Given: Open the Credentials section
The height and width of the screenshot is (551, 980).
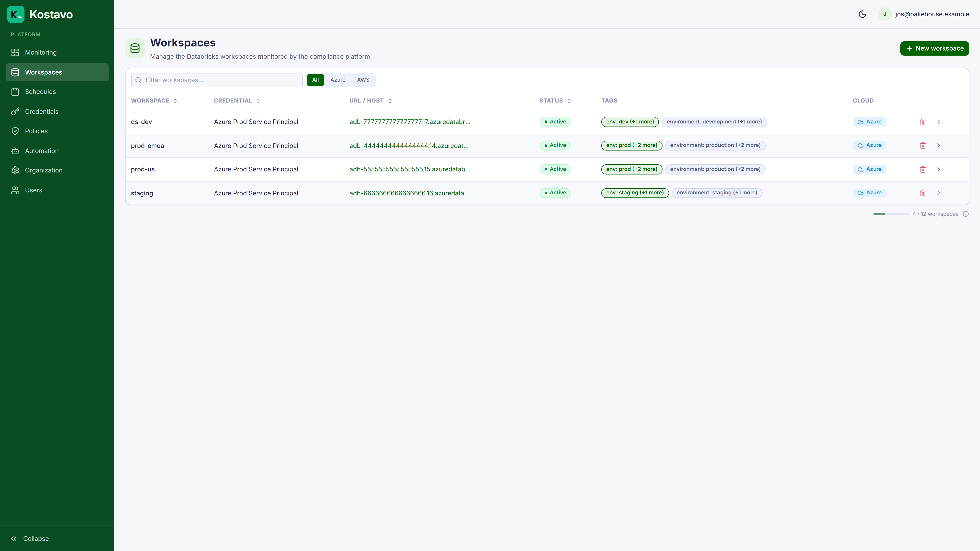Looking at the screenshot, I should tap(57, 111).
